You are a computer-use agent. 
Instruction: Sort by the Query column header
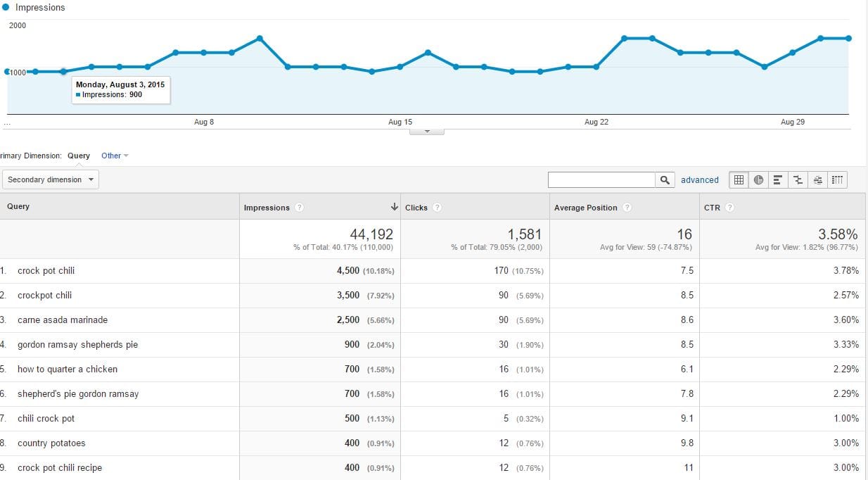[18, 207]
